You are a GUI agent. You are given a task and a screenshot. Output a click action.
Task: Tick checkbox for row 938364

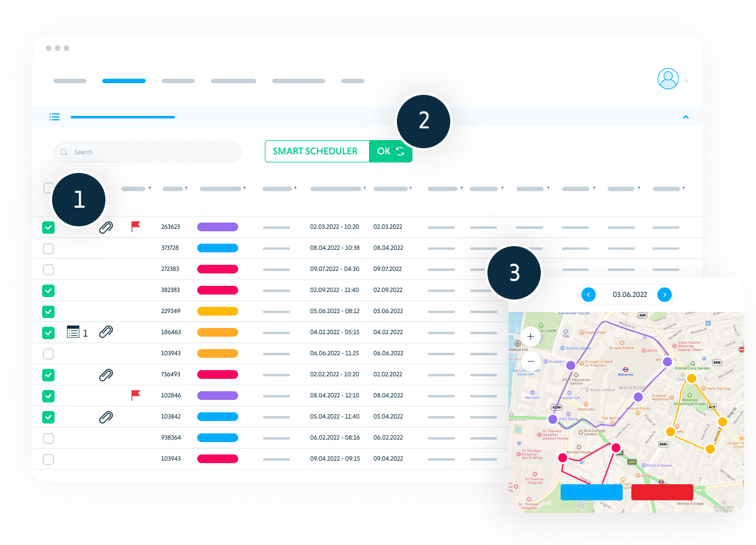pyautogui.click(x=48, y=438)
